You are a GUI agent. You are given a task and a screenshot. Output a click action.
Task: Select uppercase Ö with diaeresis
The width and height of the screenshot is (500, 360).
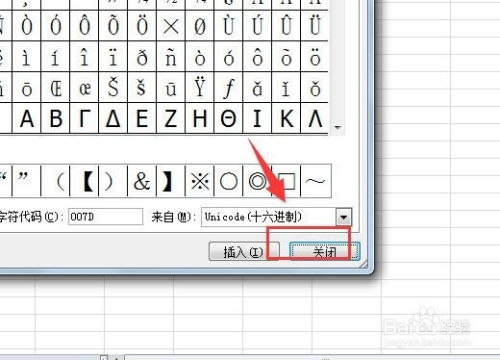click(x=142, y=25)
